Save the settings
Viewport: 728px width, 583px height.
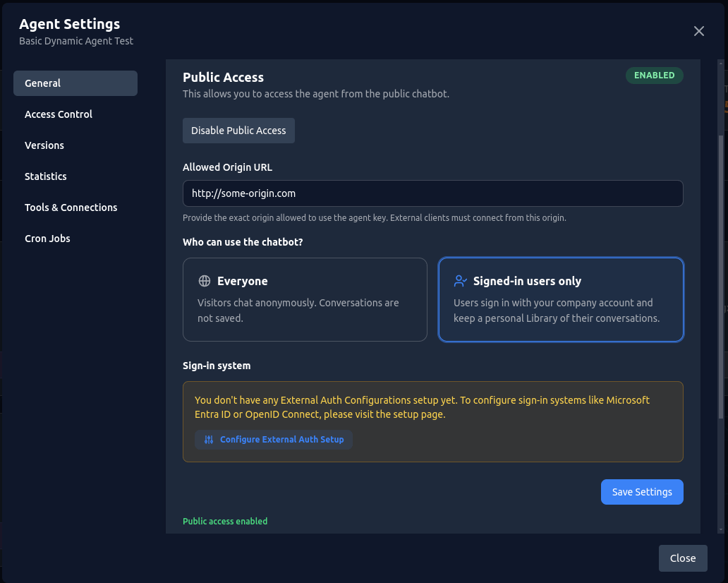tap(642, 492)
